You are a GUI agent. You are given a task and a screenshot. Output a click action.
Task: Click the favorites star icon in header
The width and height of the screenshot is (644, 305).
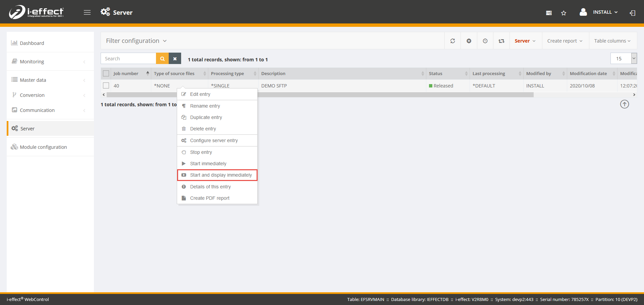click(x=563, y=13)
